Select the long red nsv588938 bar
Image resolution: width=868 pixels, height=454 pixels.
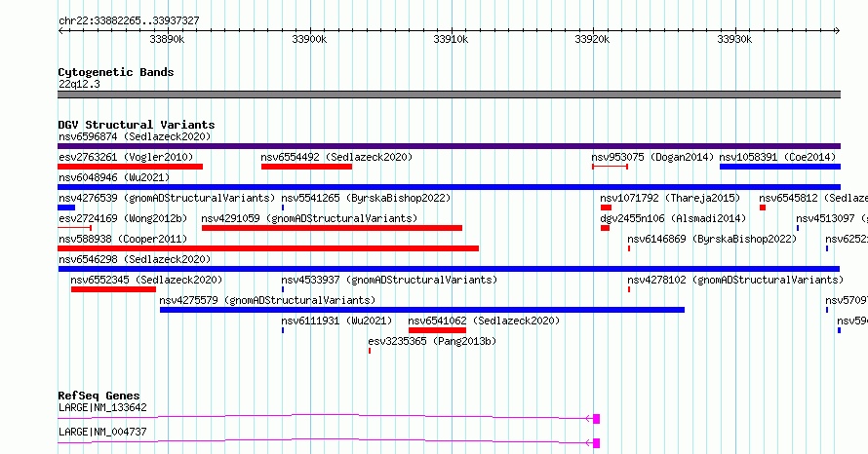tap(268, 248)
